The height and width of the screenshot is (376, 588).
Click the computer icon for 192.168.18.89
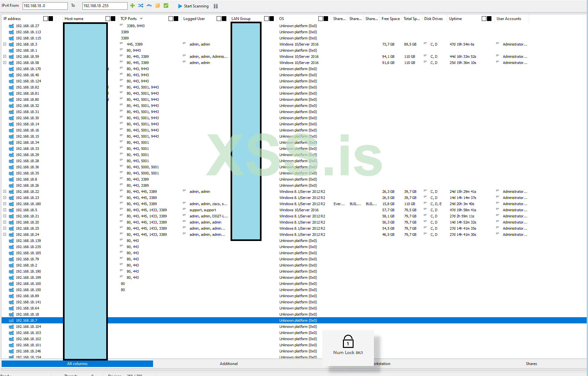click(x=11, y=296)
